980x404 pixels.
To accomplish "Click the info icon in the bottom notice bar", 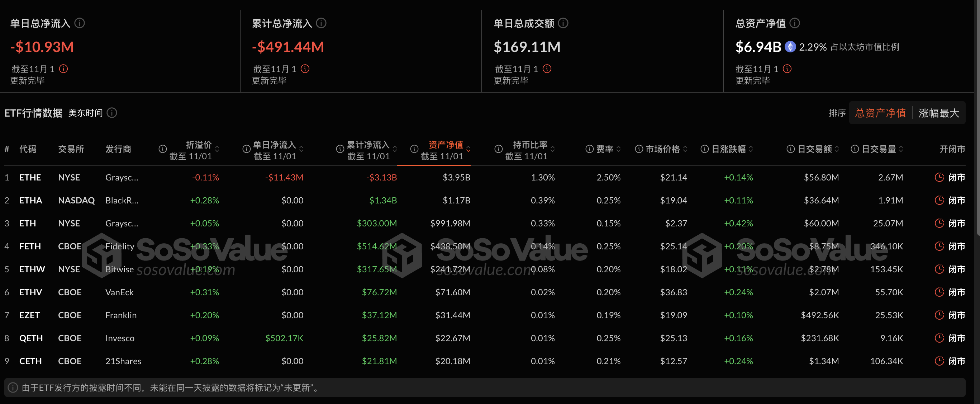I will click(x=13, y=388).
